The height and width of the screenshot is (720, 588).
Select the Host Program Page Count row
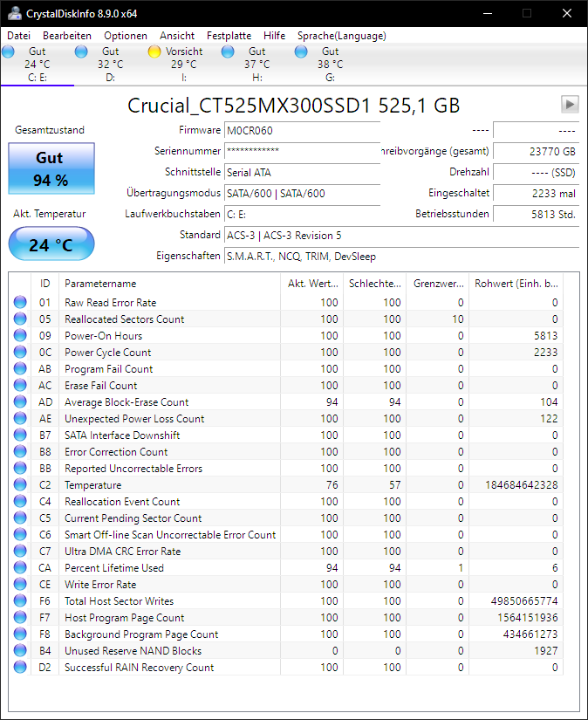point(286,617)
